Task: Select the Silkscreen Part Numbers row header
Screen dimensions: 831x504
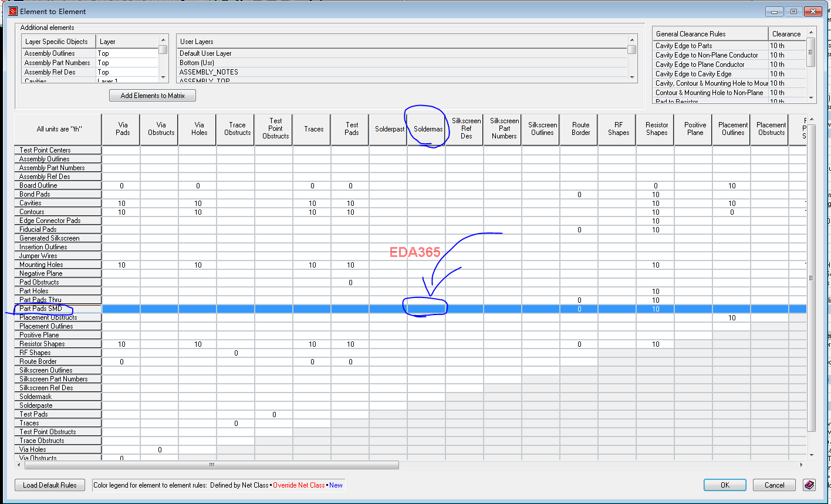Action: click(x=58, y=379)
